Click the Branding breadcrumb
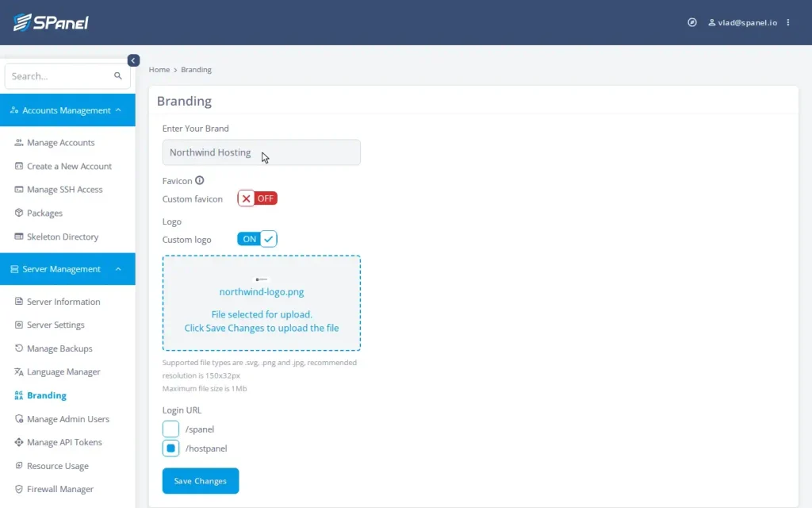The width and height of the screenshot is (812, 508). 197,70
